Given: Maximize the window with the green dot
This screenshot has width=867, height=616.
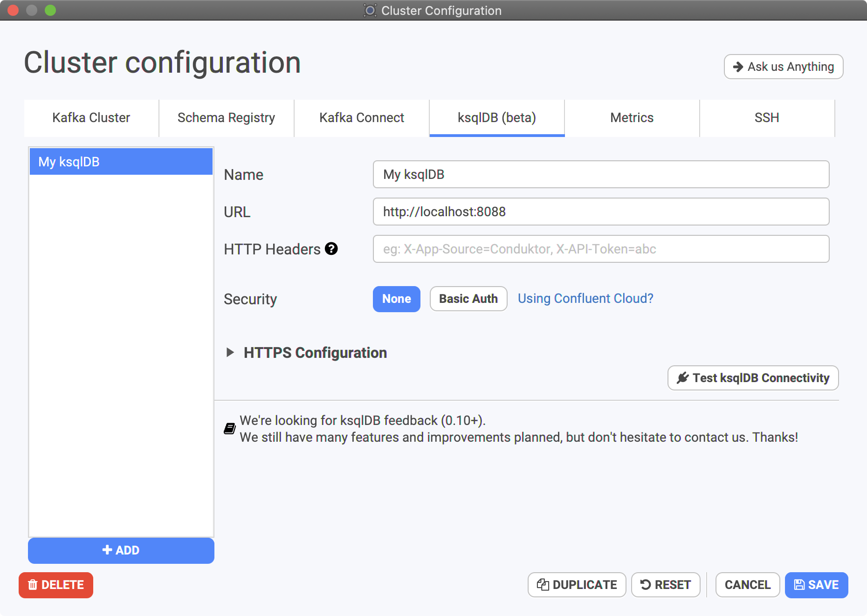Looking at the screenshot, I should point(50,10).
